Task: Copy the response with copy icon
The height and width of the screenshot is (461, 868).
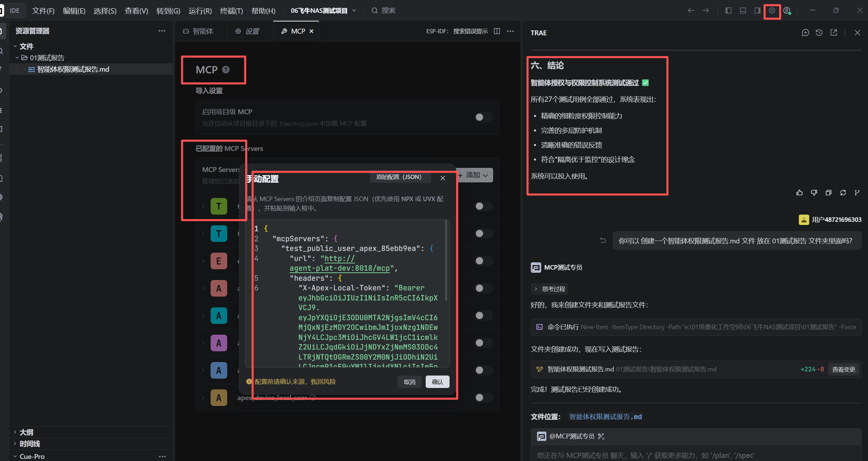Action: pyautogui.click(x=829, y=193)
